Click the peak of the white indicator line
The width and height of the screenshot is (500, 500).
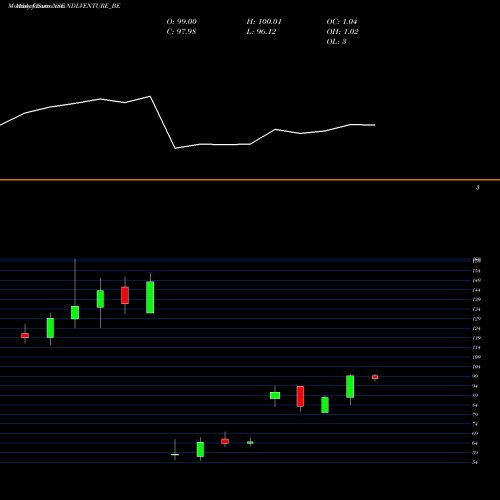coord(150,96)
